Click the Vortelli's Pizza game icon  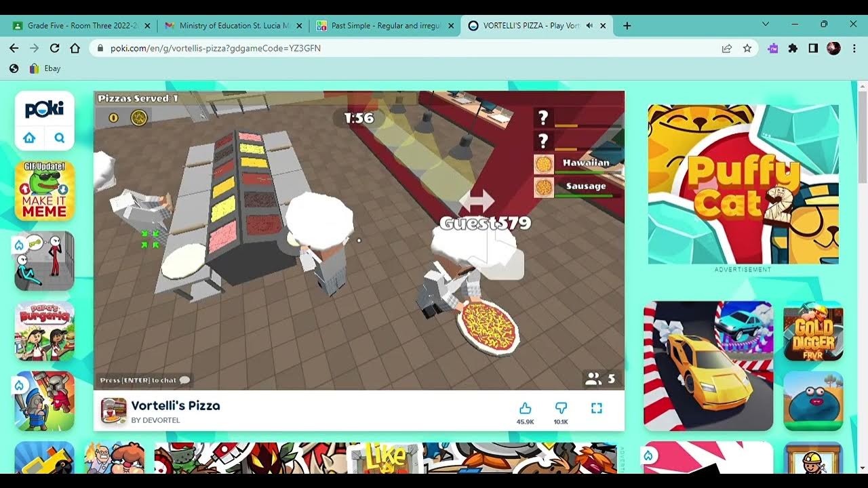coord(114,411)
